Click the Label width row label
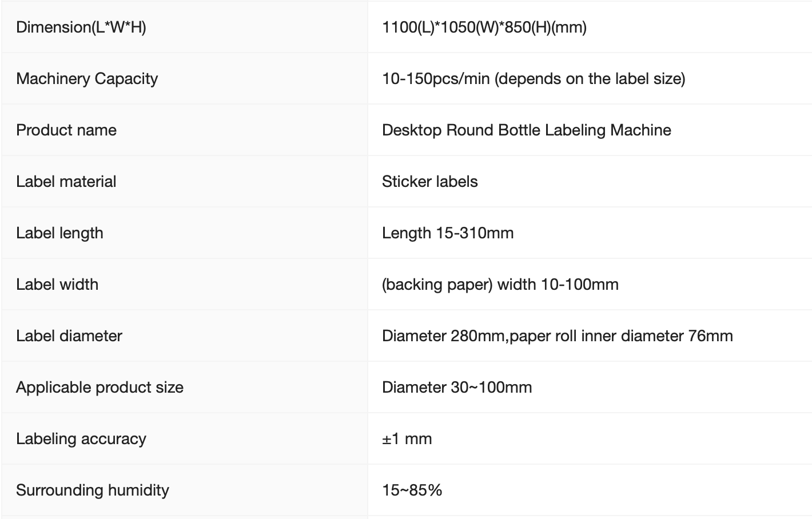The width and height of the screenshot is (812, 519). (x=57, y=284)
